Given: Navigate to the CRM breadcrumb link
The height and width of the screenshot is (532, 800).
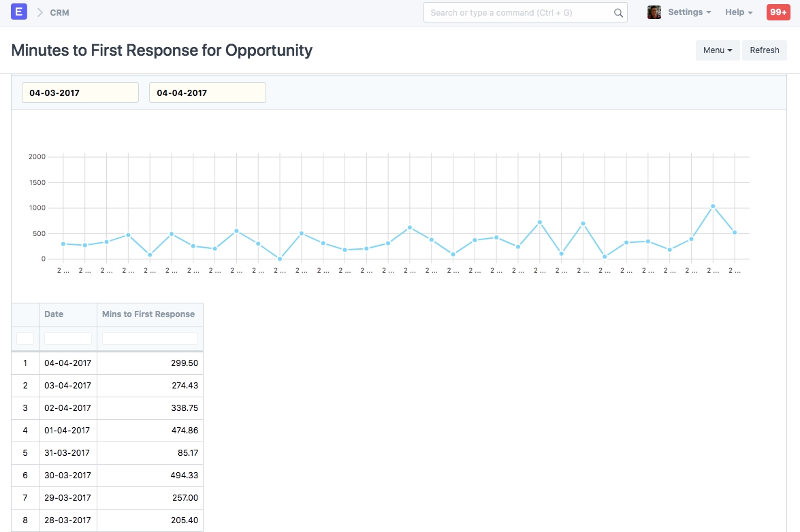Looking at the screenshot, I should [x=59, y=13].
